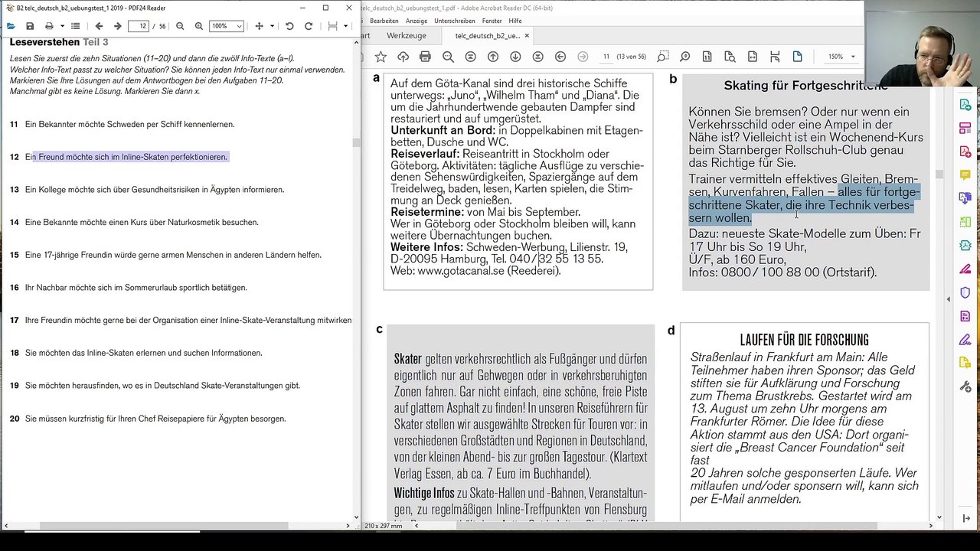Open Organize Pages tool in right panel
The image size is (980, 551).
coord(965,222)
